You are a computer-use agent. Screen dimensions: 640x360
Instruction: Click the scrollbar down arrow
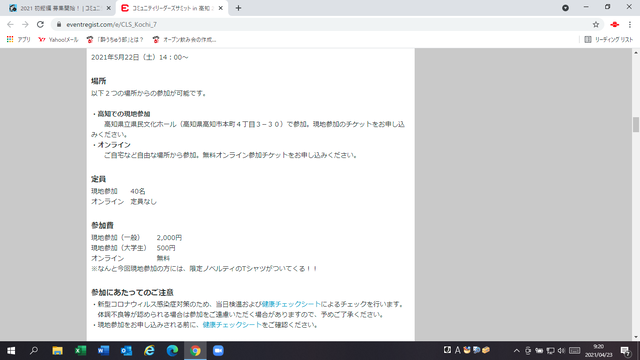coord(636,337)
